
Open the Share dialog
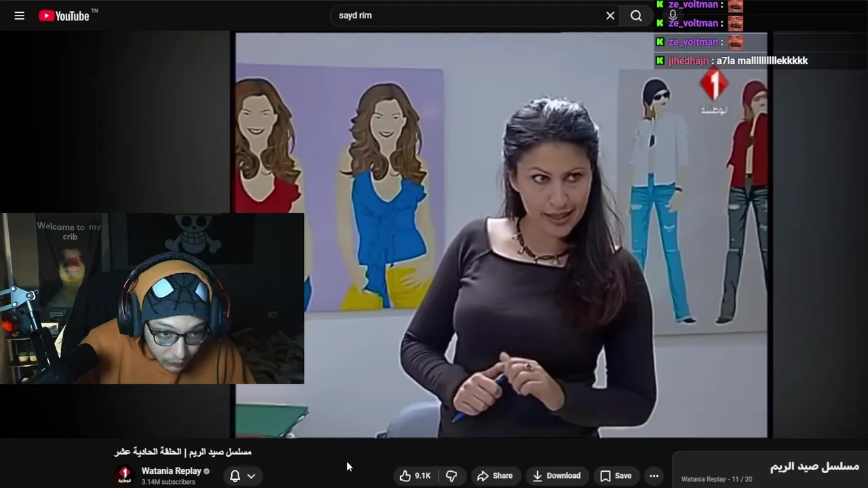click(x=495, y=476)
